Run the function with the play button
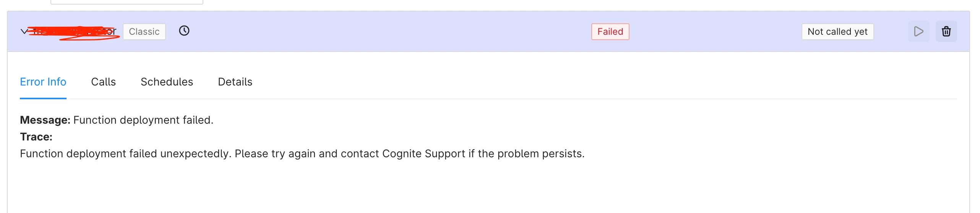The image size is (980, 213). [918, 31]
